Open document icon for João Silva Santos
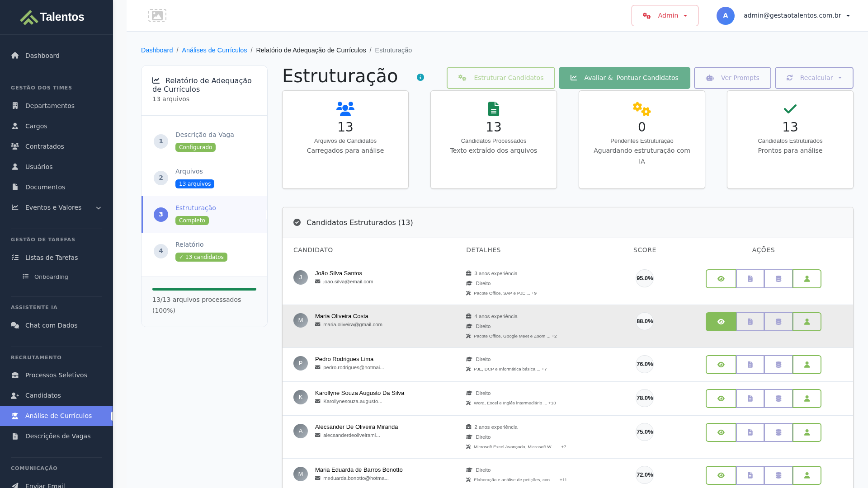The height and width of the screenshot is (488, 868). [x=750, y=279]
